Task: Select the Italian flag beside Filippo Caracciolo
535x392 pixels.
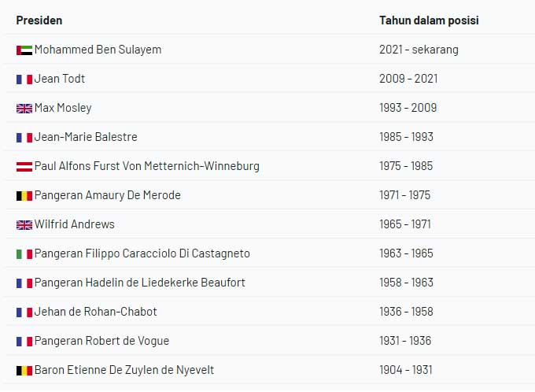Action: (24, 254)
